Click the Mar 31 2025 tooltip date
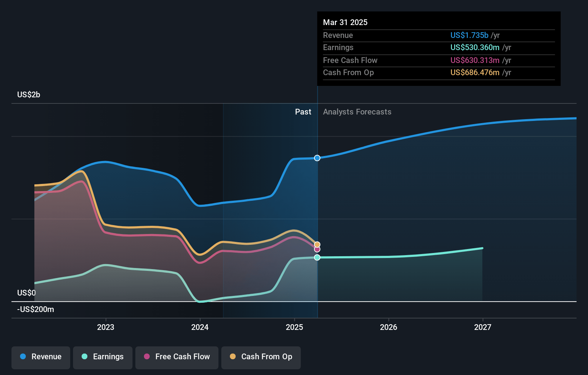The height and width of the screenshot is (375, 588). 345,22
